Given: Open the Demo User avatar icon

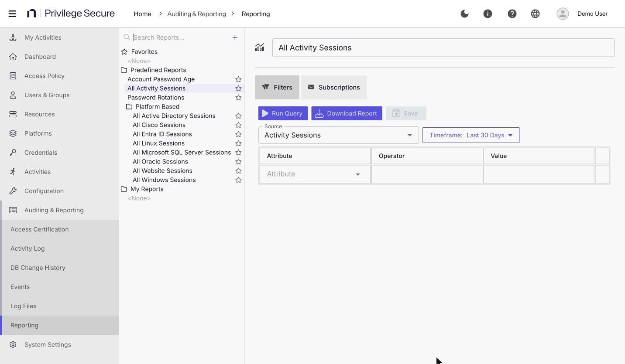Looking at the screenshot, I should click(563, 14).
